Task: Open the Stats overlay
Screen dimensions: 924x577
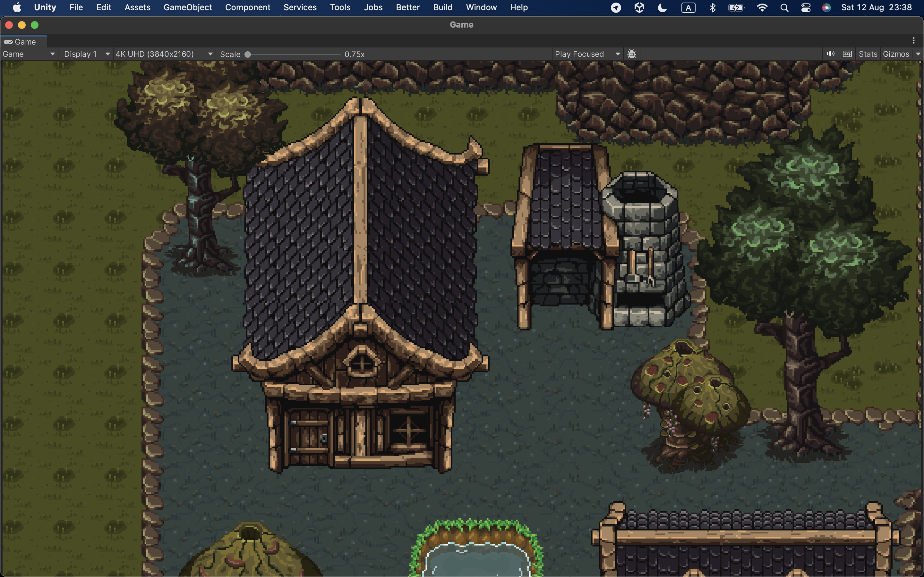Action: point(868,54)
